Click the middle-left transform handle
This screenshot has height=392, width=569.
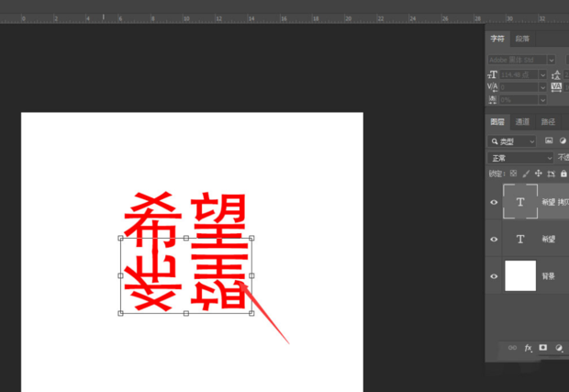coord(121,275)
